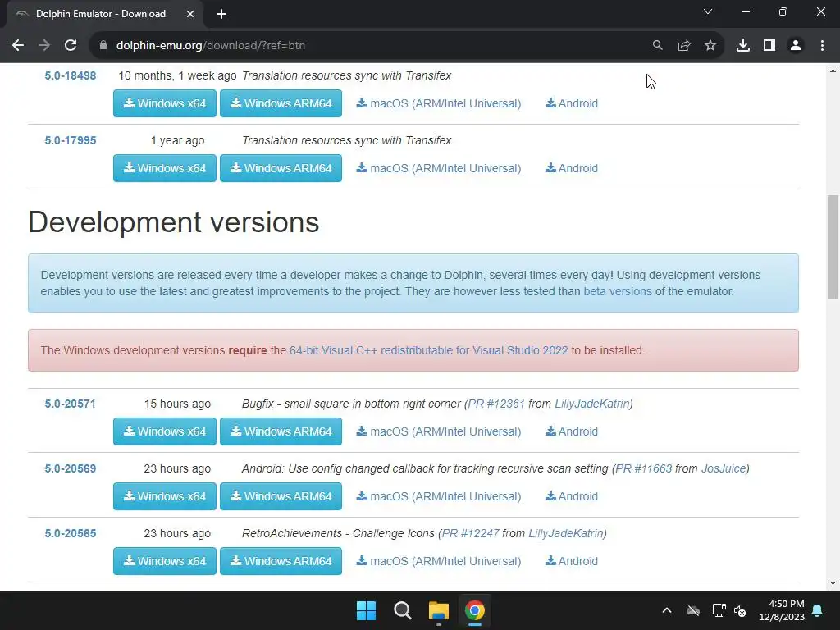
Task: Show hidden system tray icons
Action: coord(667,610)
